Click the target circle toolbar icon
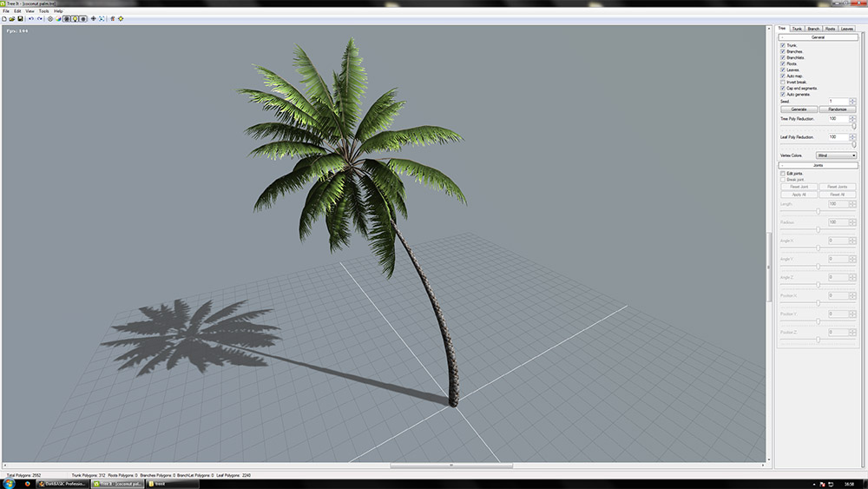Viewport: 868px width, 489px height. (49, 19)
